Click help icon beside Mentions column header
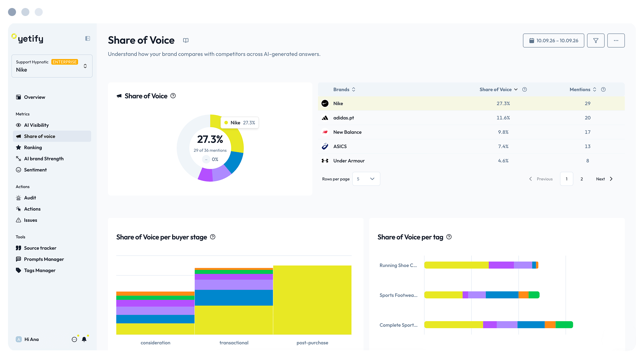 click(603, 89)
